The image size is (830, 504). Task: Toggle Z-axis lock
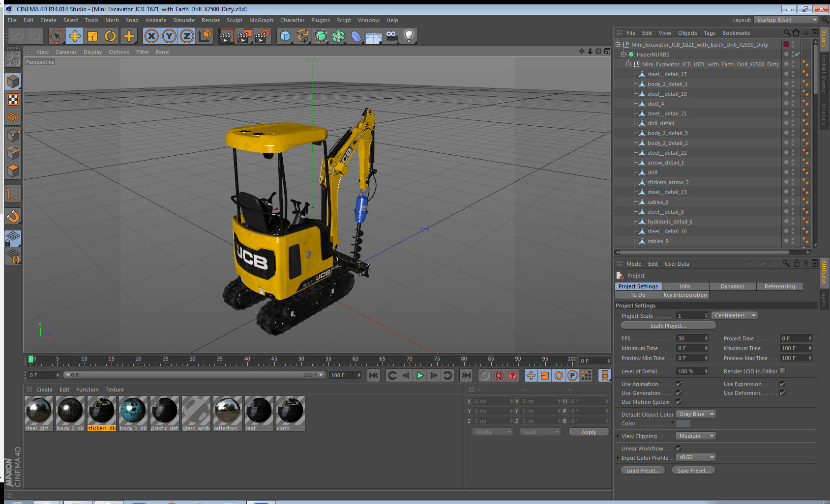(187, 36)
